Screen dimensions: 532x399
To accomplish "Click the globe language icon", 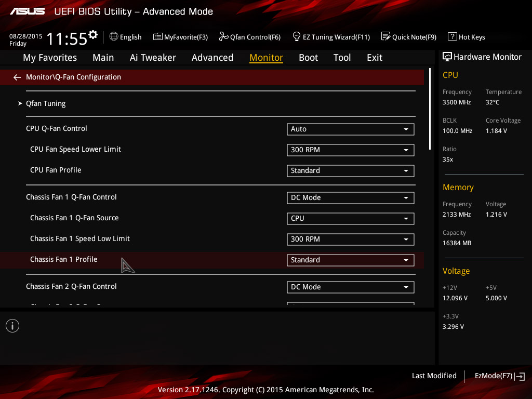I will pos(114,36).
